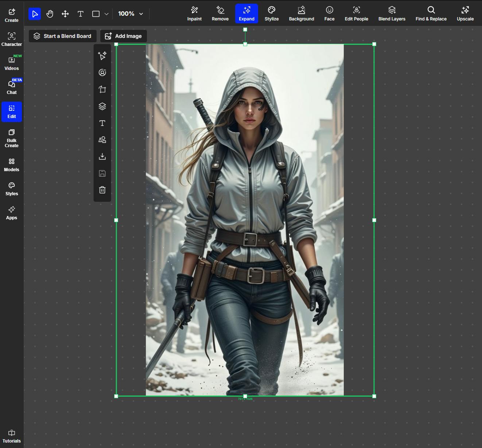482x448 pixels.
Task: Toggle the selection arrow tool
Action: [x=35, y=13]
